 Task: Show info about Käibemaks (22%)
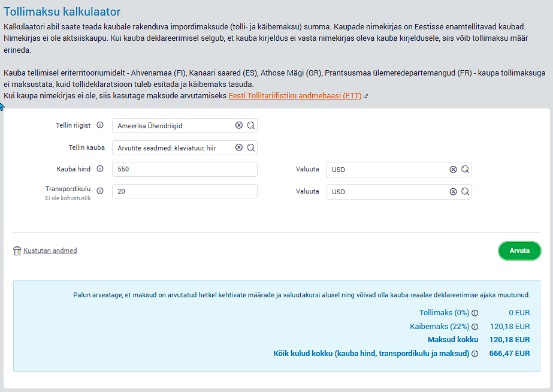click(x=475, y=327)
